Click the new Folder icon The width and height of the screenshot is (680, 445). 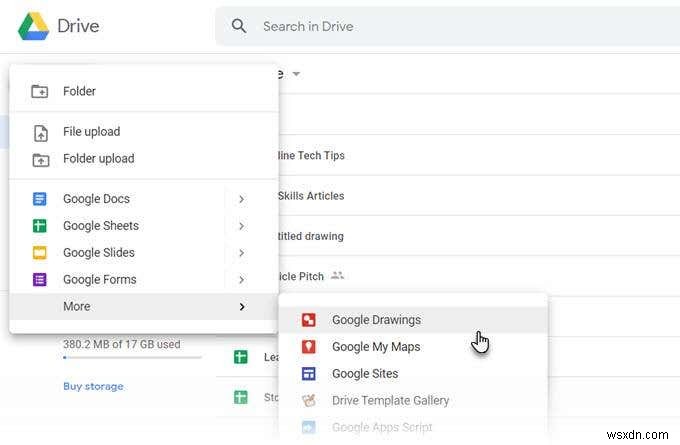40,91
